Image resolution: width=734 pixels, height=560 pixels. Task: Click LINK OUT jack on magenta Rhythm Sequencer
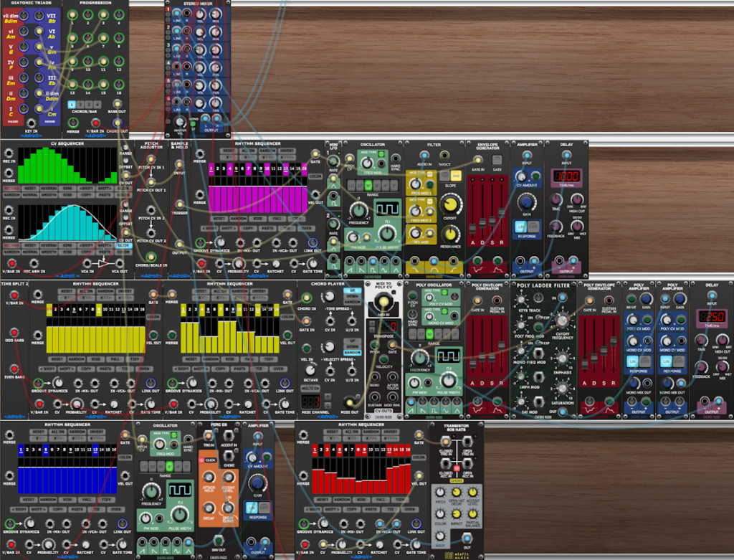point(313,242)
